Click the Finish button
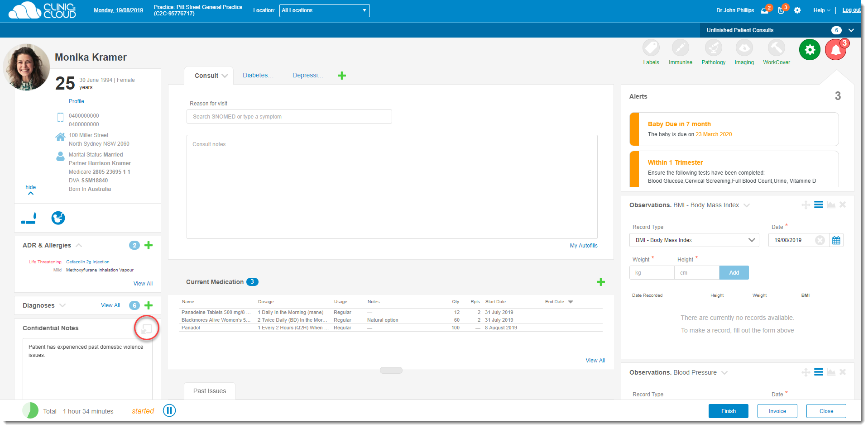The height and width of the screenshot is (428, 868). 728,411
